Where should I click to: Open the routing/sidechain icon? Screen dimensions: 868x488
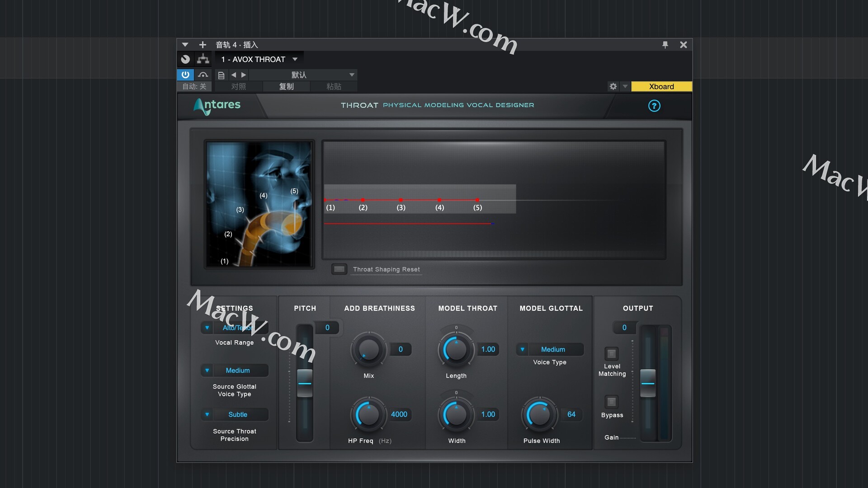pos(203,59)
